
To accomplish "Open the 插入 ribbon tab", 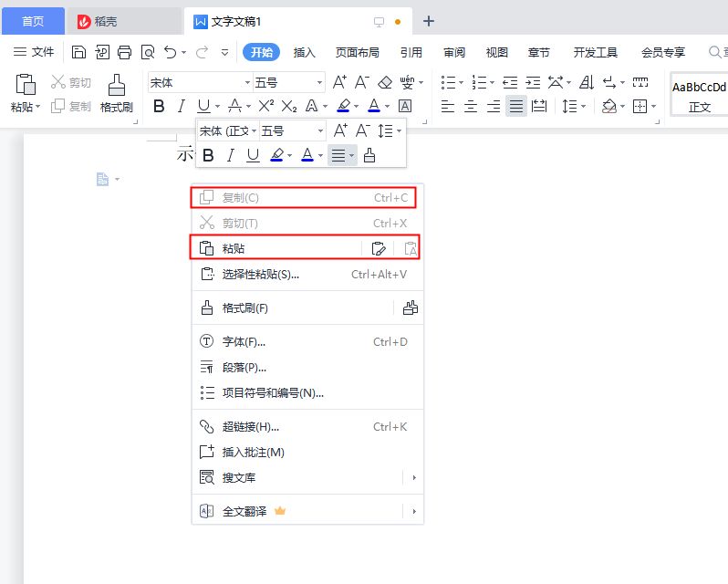I will (304, 52).
